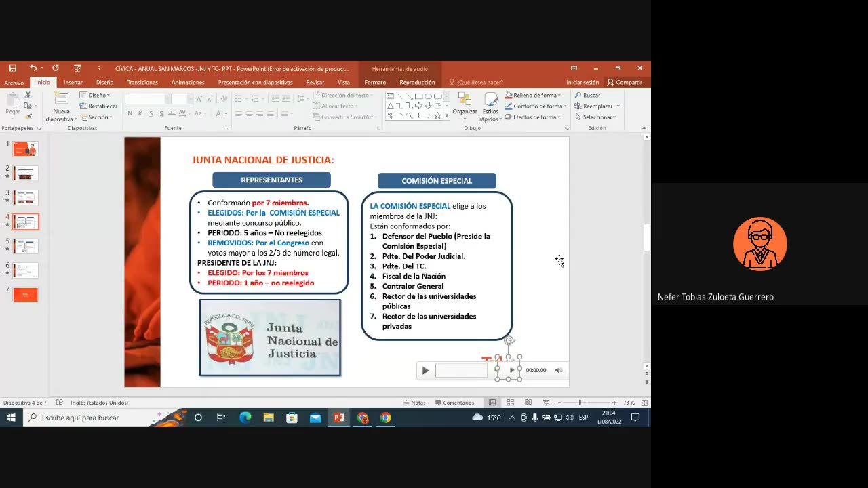Click the Compartir share button
This screenshot has width=868, height=488.
(625, 83)
